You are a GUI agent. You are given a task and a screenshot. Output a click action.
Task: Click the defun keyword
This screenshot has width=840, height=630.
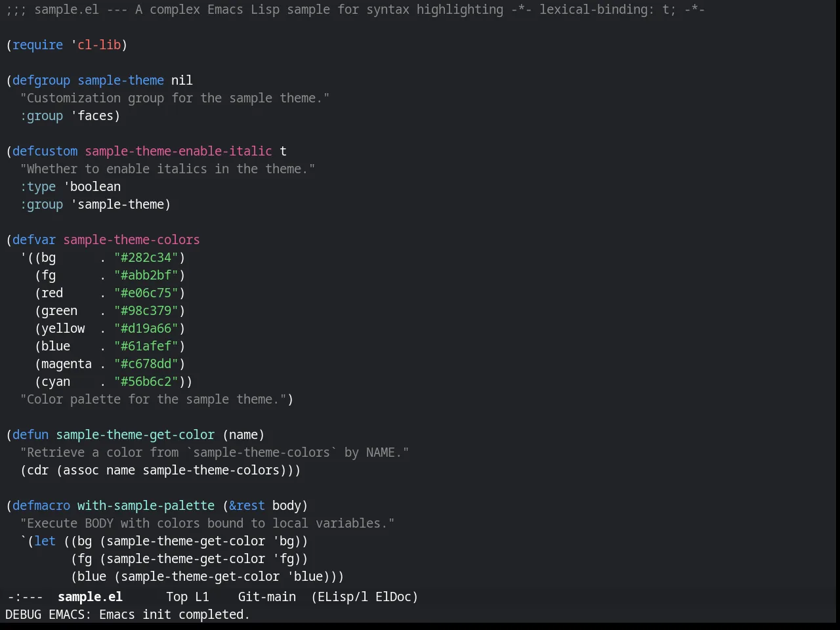tap(30, 434)
